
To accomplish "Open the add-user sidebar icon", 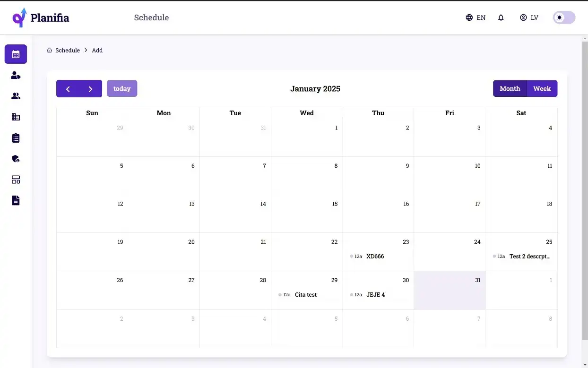I will point(16,75).
